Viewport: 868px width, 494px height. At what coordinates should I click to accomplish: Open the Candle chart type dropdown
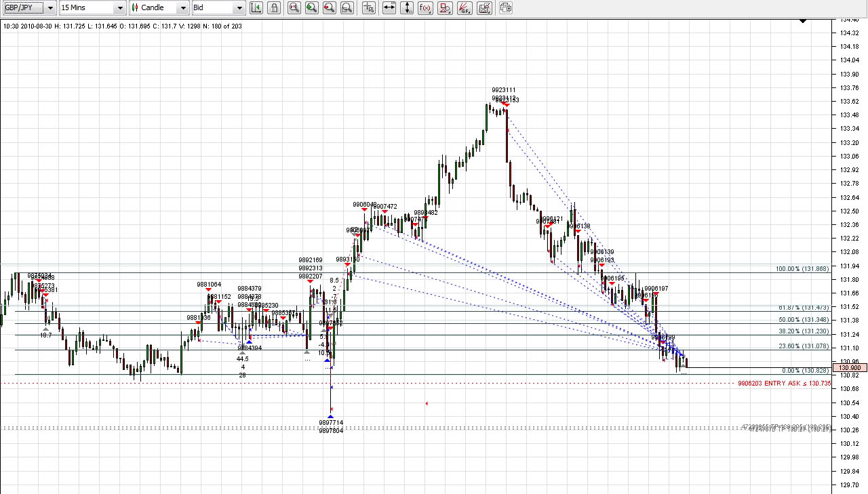pyautogui.click(x=159, y=8)
